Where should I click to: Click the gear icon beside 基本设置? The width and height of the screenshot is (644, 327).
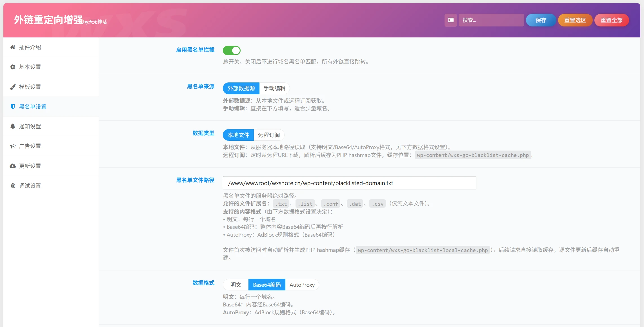[x=13, y=67]
